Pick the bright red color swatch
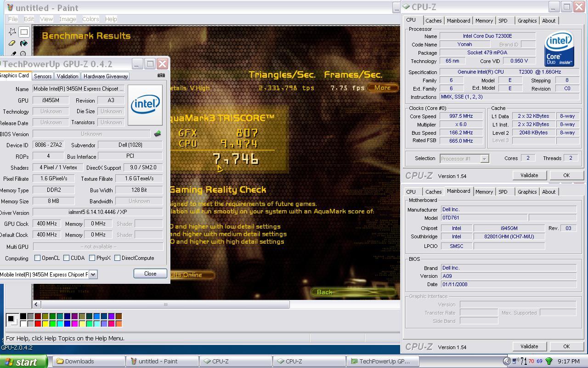The width and height of the screenshot is (588, 368). click(x=38, y=323)
